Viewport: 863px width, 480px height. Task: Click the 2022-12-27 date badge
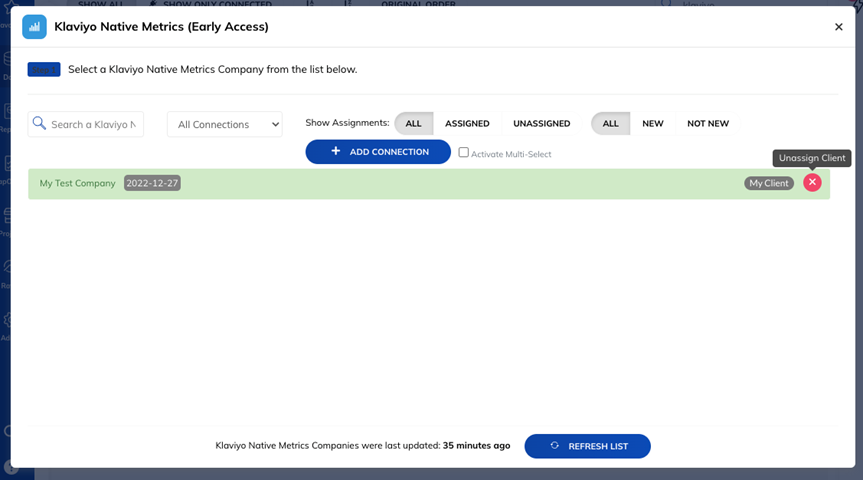152,183
